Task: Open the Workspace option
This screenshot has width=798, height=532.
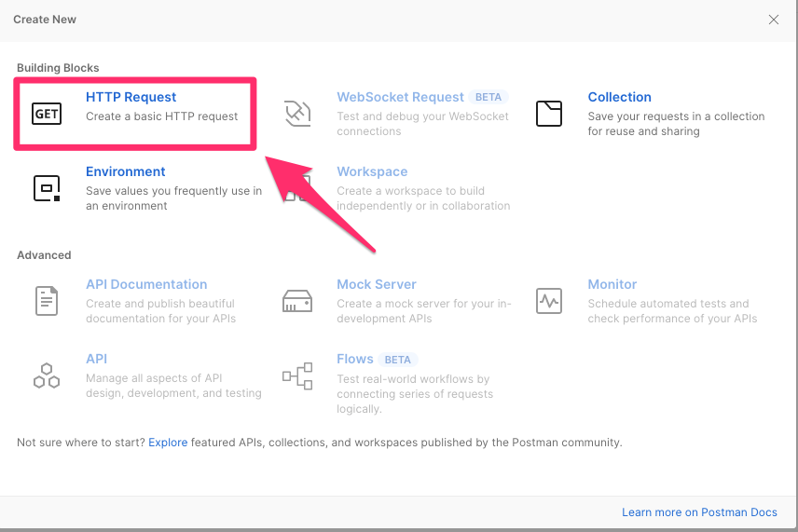Action: (372, 171)
